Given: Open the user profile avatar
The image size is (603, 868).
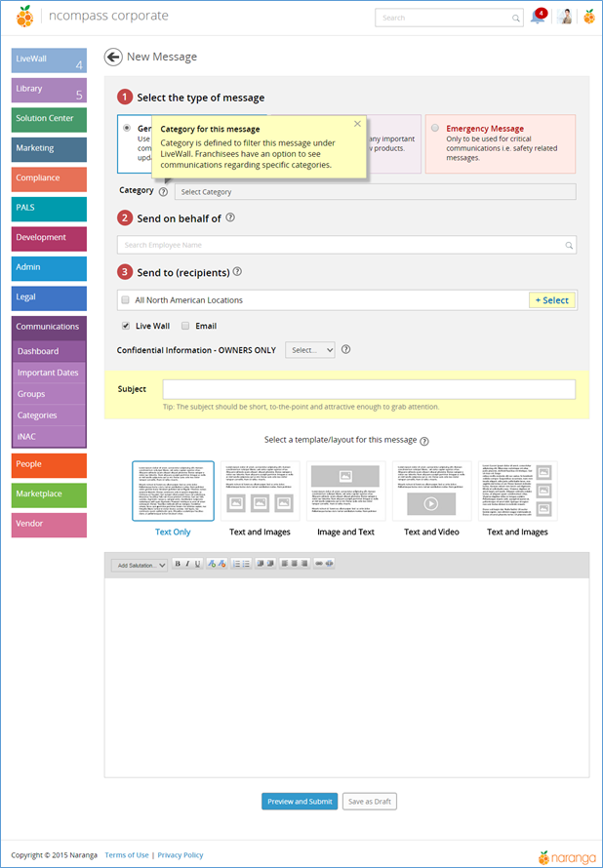Looking at the screenshot, I should (x=565, y=18).
